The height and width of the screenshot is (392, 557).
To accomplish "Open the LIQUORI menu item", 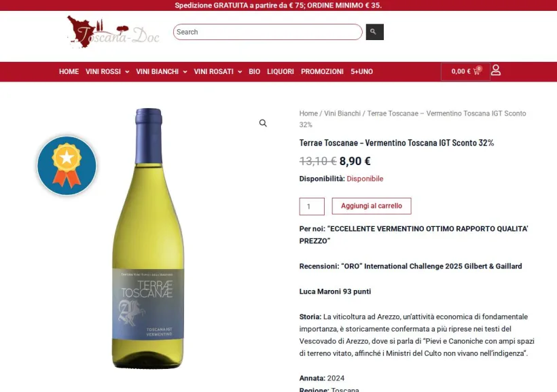I will pyautogui.click(x=281, y=71).
